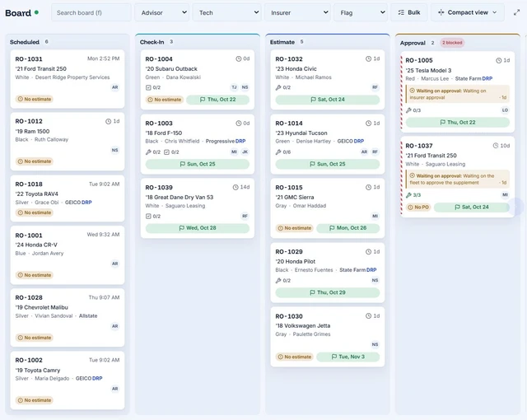This screenshot has height=420, width=527.
Task: Click the TJ avatar on RO-1004
Action: [234, 87]
